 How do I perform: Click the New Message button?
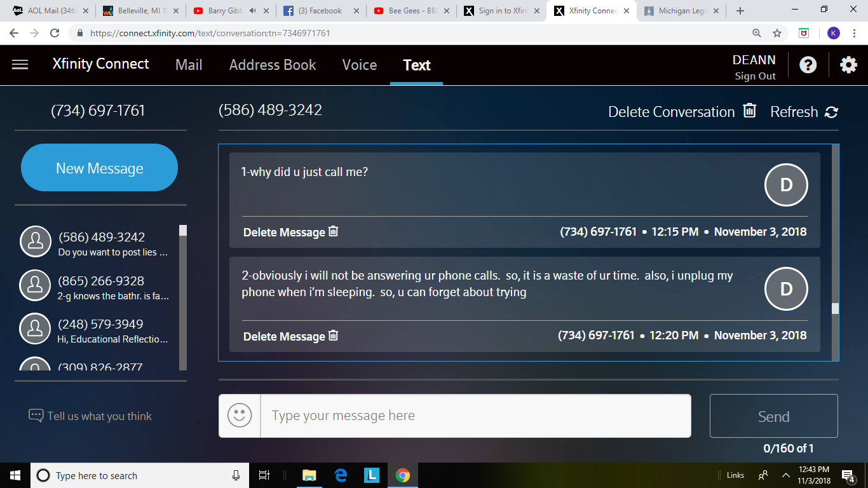point(99,168)
